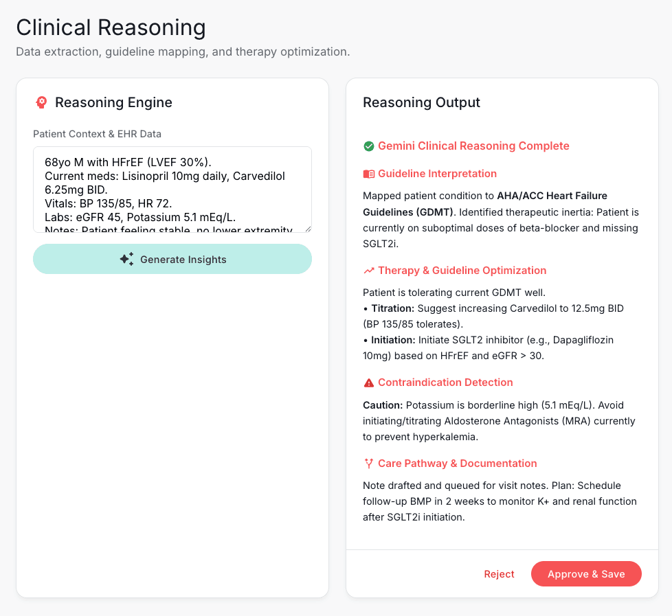The height and width of the screenshot is (616, 672).
Task: Click the 'to prevent hyperkalemia.' line
Action: [x=421, y=437]
